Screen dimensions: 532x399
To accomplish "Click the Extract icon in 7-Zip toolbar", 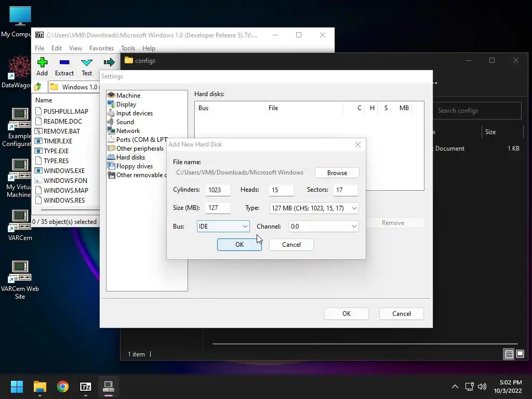I will coord(64,62).
